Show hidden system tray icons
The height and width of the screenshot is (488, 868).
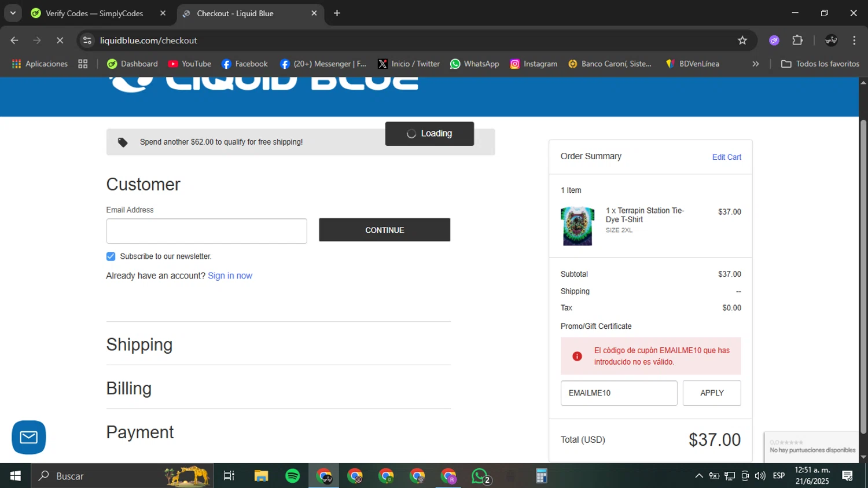[x=699, y=476]
